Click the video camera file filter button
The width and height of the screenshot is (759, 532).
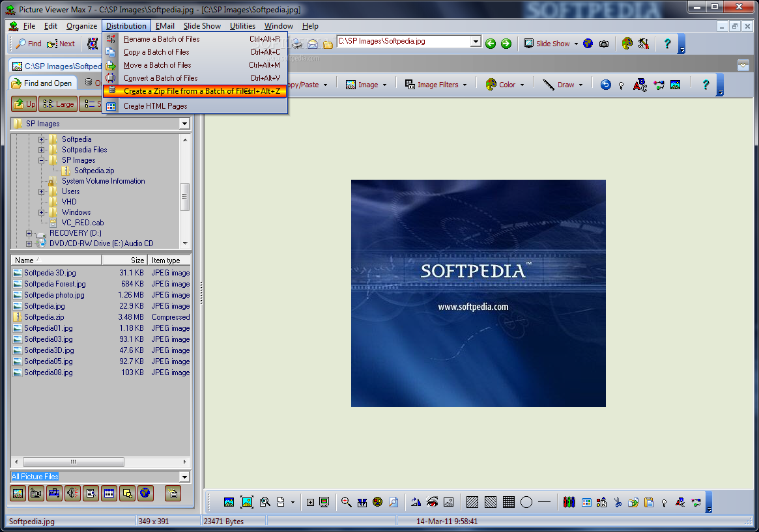(x=36, y=494)
